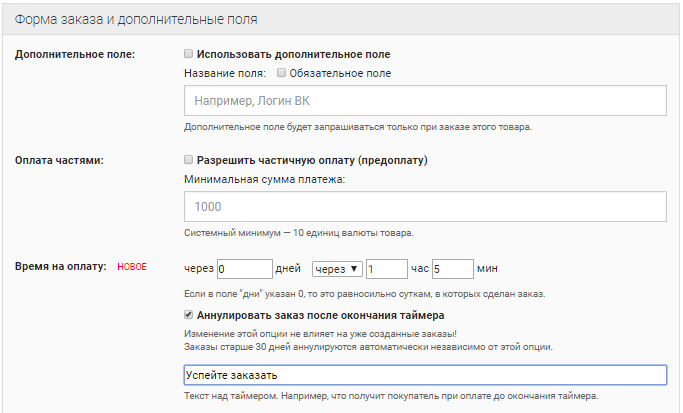This screenshot has width=683, height=413.
Task: Enable "Разрешить частичную оплату (предоплату)" checkbox
Action: pyautogui.click(x=190, y=160)
